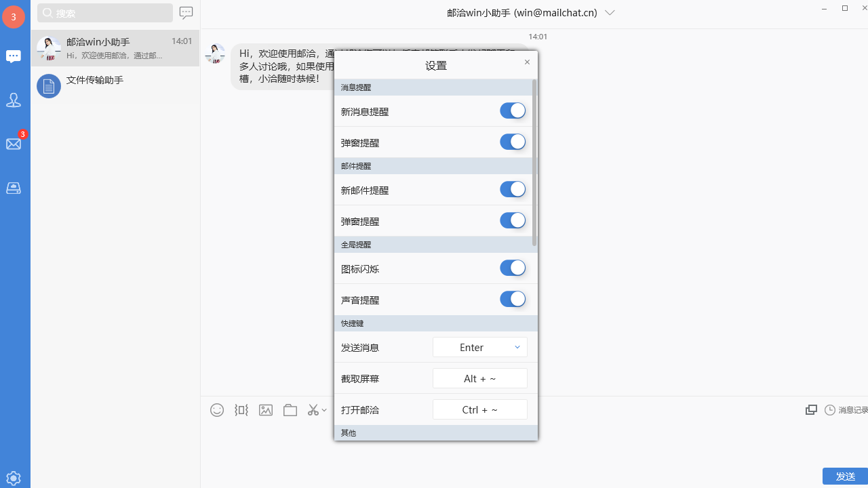Pop out chat with the windows icon
This screenshot has height=488, width=868.
pos(811,409)
